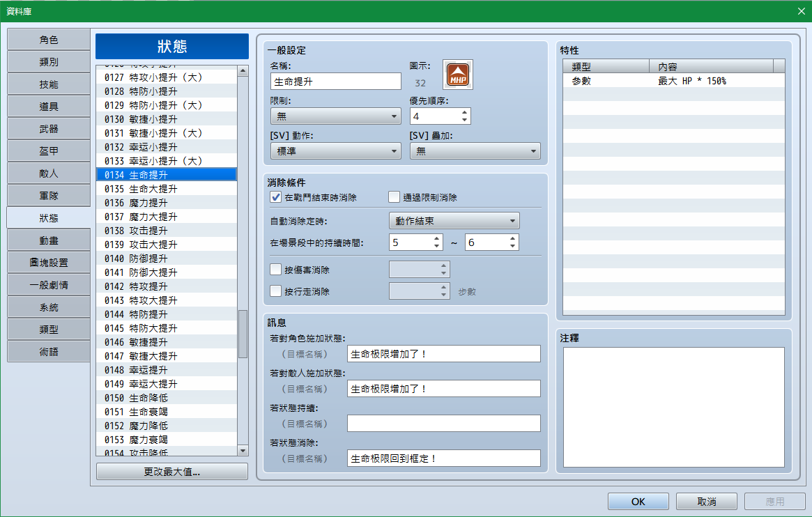812x517 pixels.
Task: Click the 注釋 text area
Action: click(674, 408)
